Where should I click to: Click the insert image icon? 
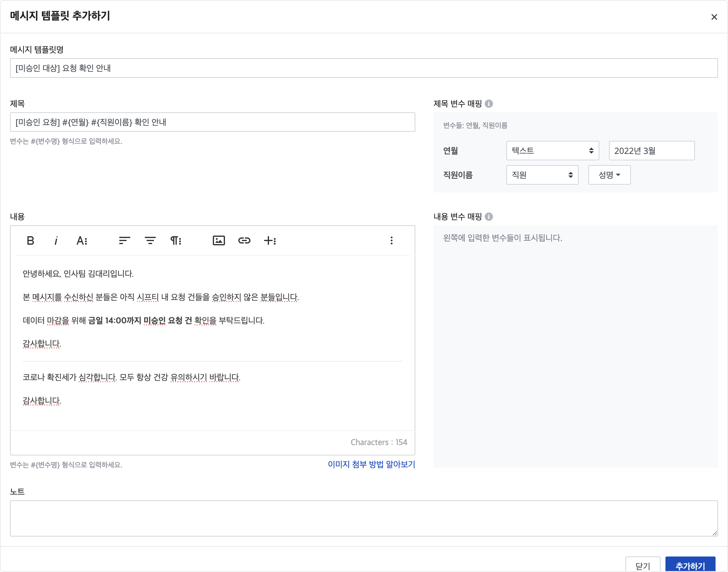click(219, 240)
